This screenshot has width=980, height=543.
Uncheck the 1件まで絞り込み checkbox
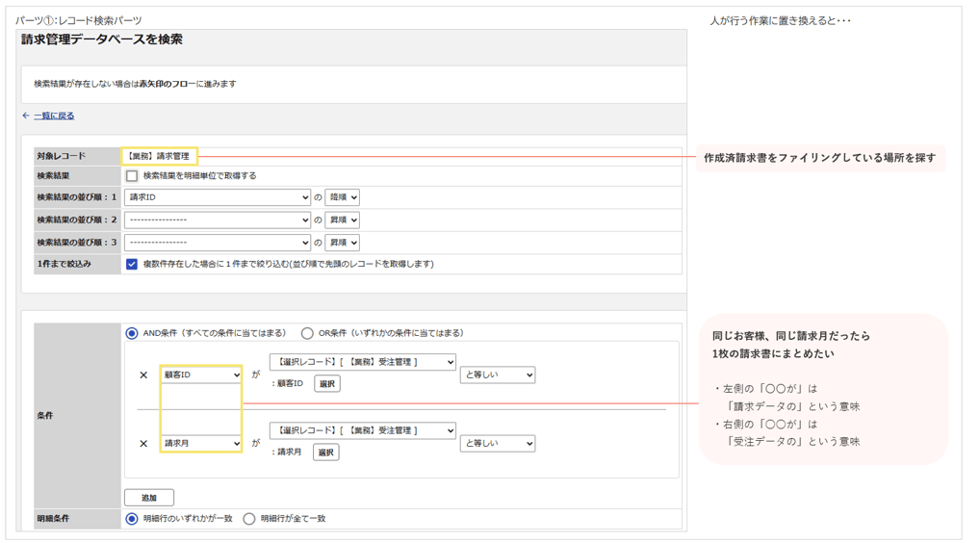[132, 265]
